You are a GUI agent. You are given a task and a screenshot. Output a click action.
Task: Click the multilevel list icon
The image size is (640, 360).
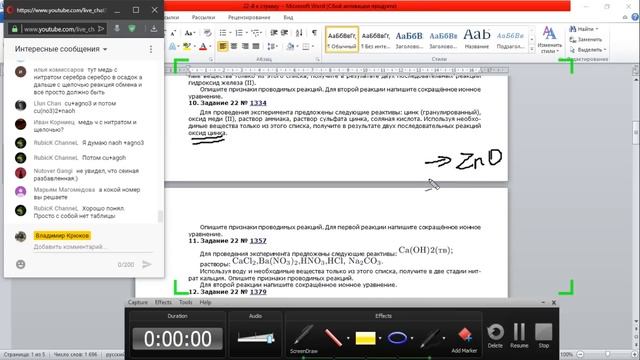(x=256, y=33)
